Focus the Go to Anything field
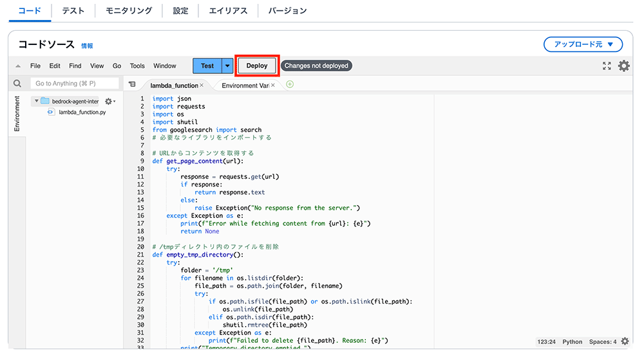Viewport: 644px width, 355px height. tap(75, 83)
